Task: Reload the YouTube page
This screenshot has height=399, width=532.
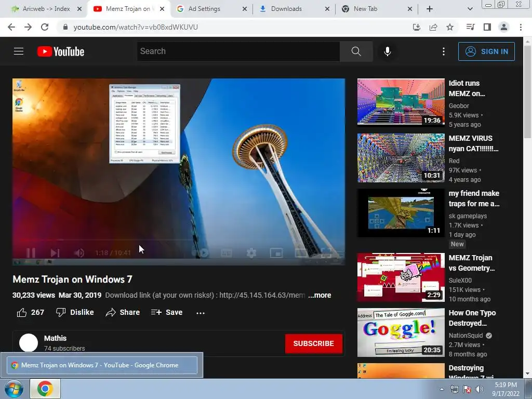Action: click(x=45, y=27)
